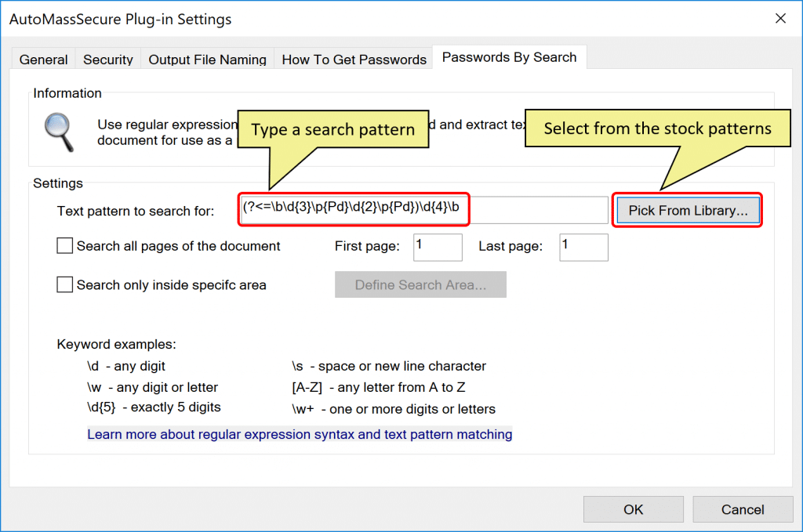This screenshot has width=803, height=532.
Task: Click the '\w - any digit or letter' text
Action: point(153,387)
